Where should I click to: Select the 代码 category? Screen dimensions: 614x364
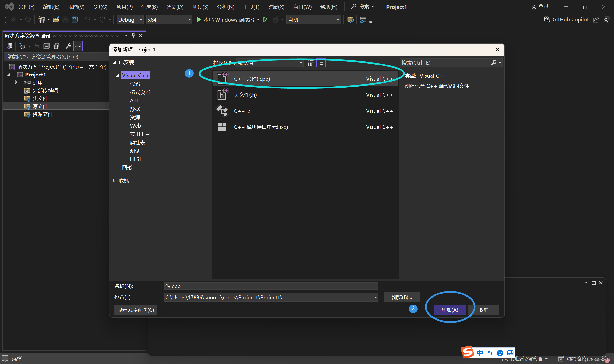coord(135,84)
